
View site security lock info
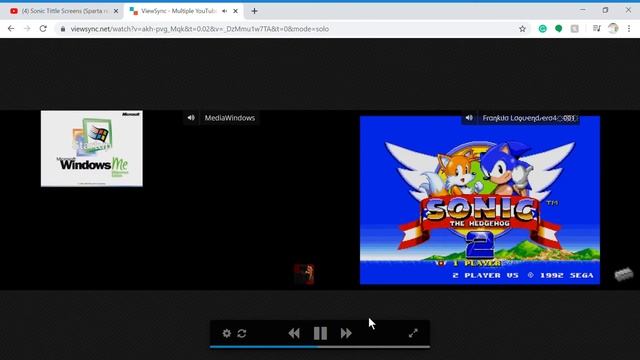[63, 29]
